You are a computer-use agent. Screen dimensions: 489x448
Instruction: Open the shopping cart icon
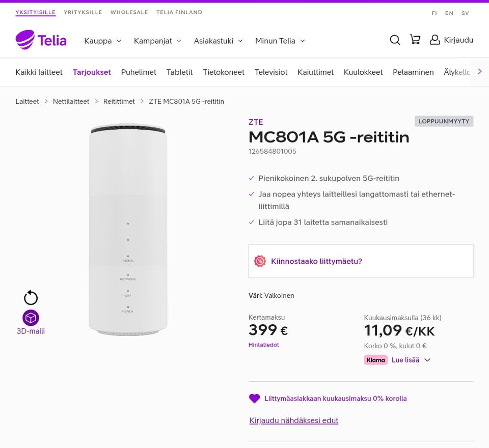[415, 40]
